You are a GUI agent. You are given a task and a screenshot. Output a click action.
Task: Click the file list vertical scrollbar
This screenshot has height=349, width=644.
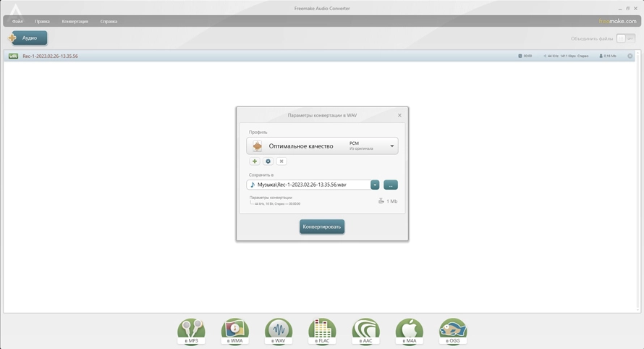pos(638,181)
